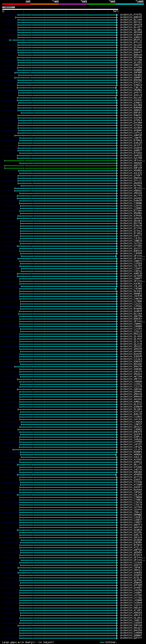This screenshot has width=146, height=644.
Task: Select hit UniRef100_C9KNM6
Action: coord(131,326)
